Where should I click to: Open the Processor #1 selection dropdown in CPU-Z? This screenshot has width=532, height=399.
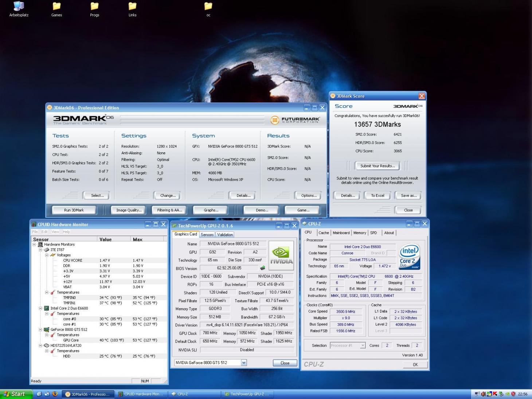click(363, 345)
